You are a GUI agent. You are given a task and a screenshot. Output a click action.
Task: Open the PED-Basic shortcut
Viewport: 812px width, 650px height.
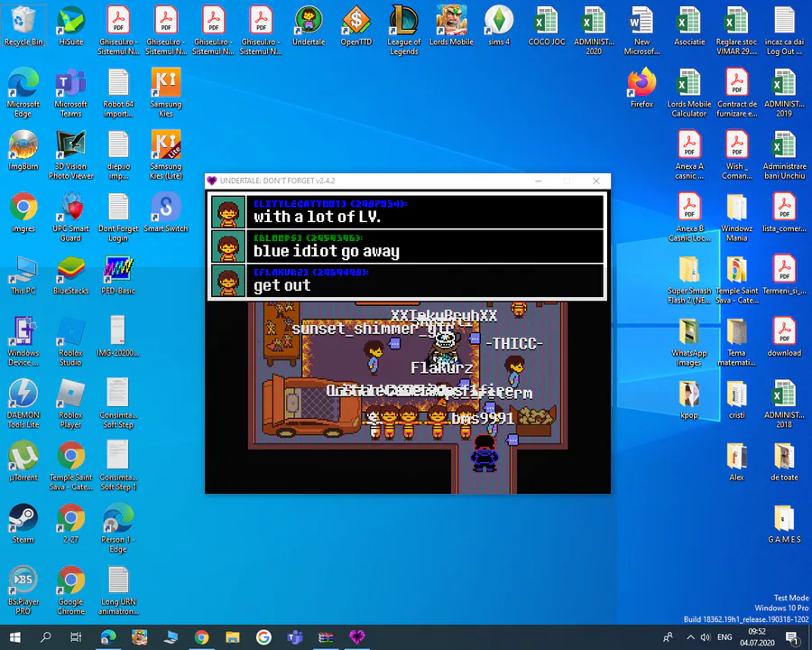(x=118, y=274)
